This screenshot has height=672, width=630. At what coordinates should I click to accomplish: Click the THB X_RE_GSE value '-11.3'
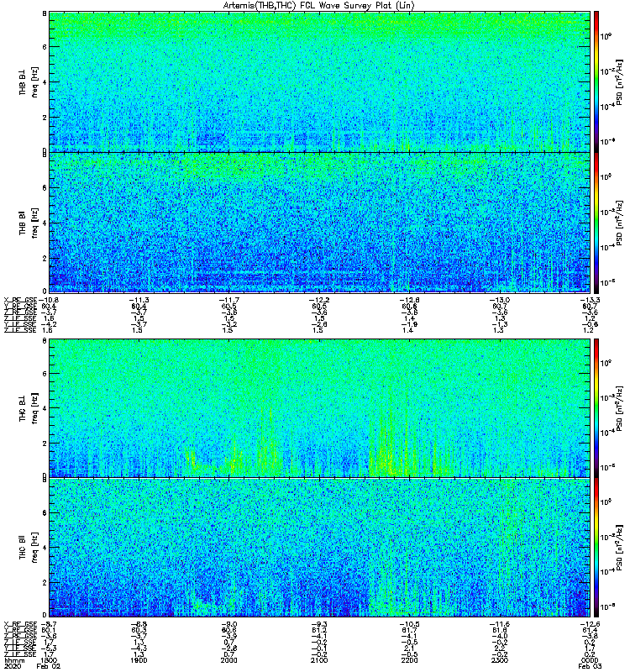tap(139, 300)
